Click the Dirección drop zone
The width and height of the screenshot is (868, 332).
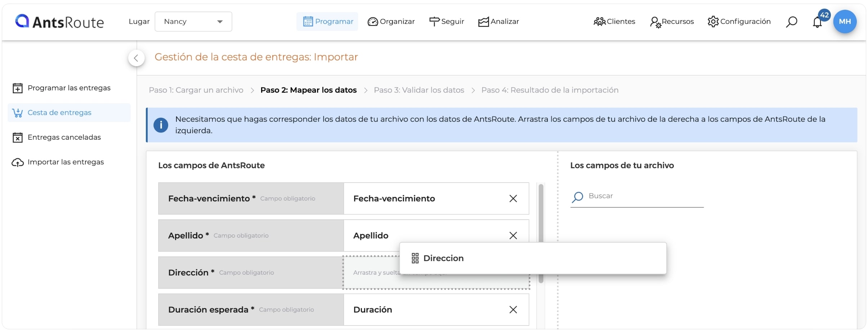436,273
